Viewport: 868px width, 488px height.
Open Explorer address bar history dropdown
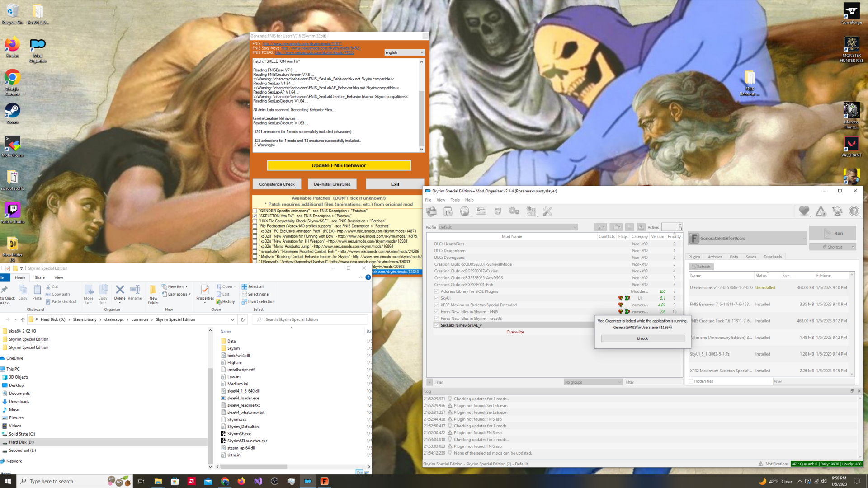(x=232, y=319)
